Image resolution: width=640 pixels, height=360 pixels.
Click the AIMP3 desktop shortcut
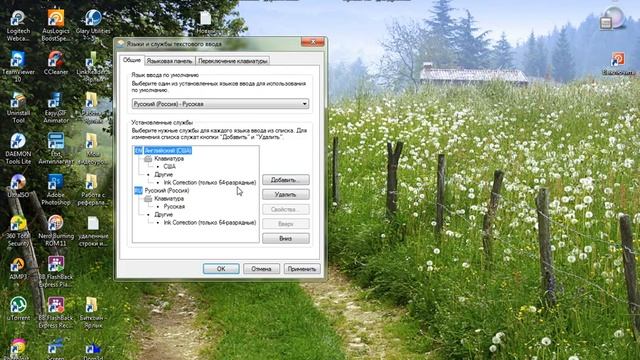18,269
